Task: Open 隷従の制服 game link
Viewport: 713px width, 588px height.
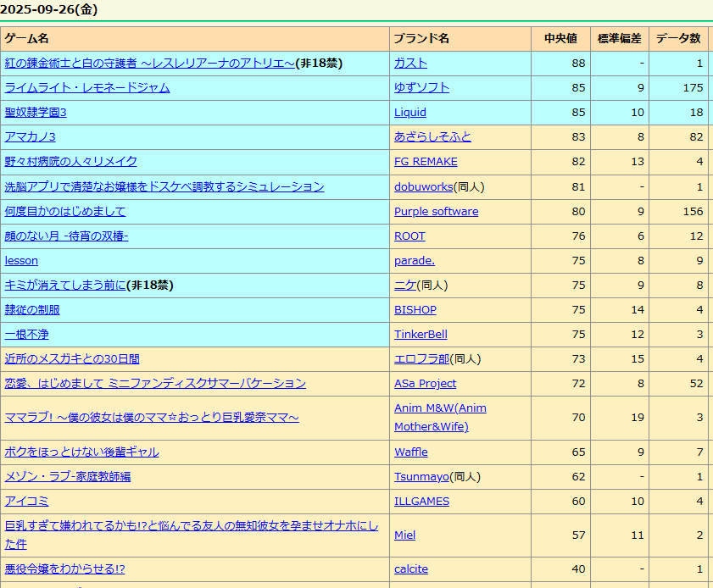Action: pos(32,309)
